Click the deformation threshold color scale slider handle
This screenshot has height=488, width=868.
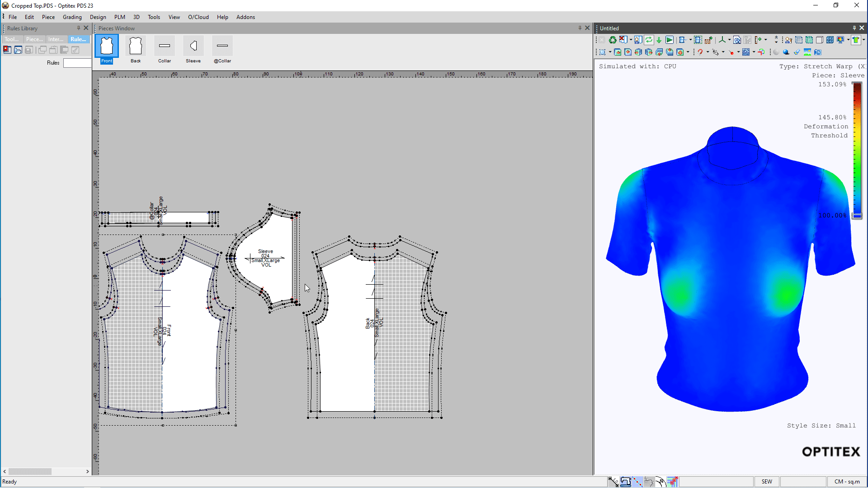point(857,216)
